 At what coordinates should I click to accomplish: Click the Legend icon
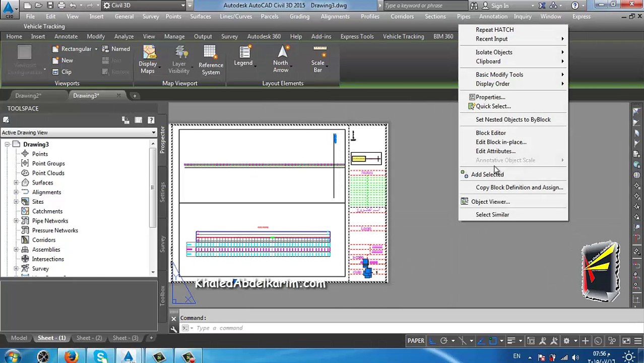tap(245, 52)
